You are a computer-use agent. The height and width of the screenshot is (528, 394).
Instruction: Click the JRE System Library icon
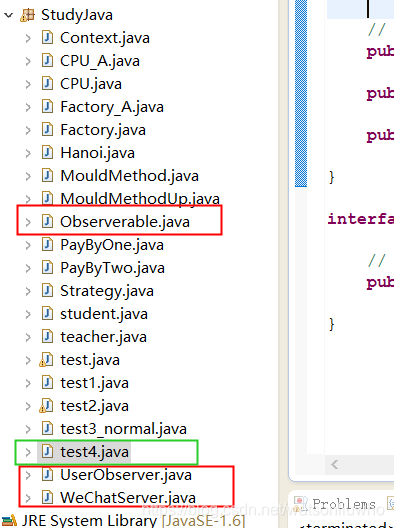click(x=9, y=521)
